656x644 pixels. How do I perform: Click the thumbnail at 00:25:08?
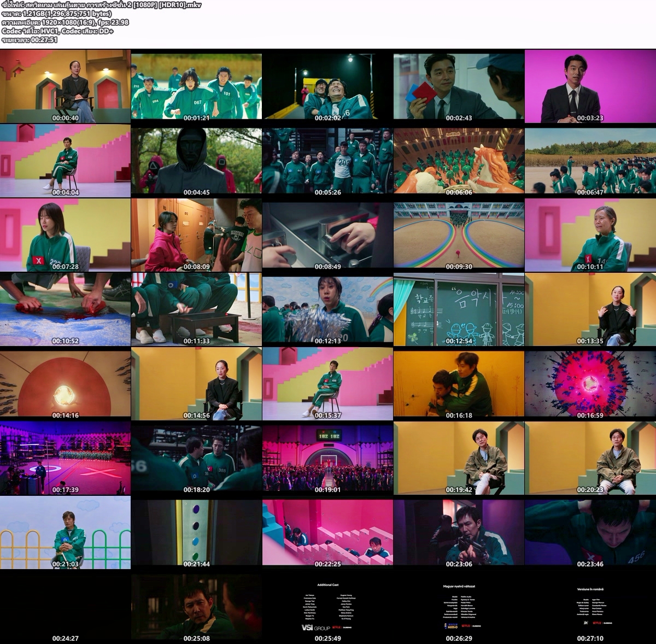[x=196, y=607]
